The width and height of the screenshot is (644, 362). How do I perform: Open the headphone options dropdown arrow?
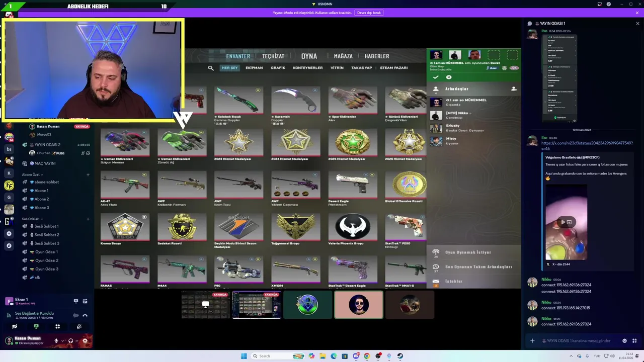tap(76, 341)
